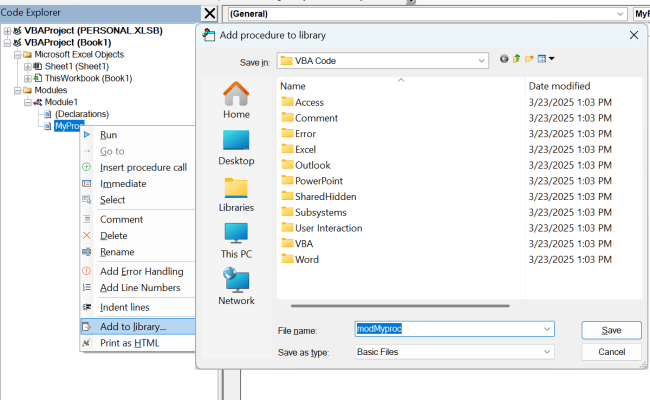
Task: Open Network in places sidebar
Action: (x=236, y=287)
